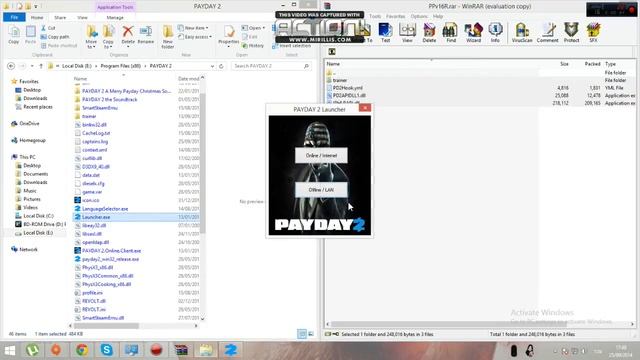The image size is (640, 360).
Task: Click Copy icon in Explorer ribbon
Action: pos(14,35)
